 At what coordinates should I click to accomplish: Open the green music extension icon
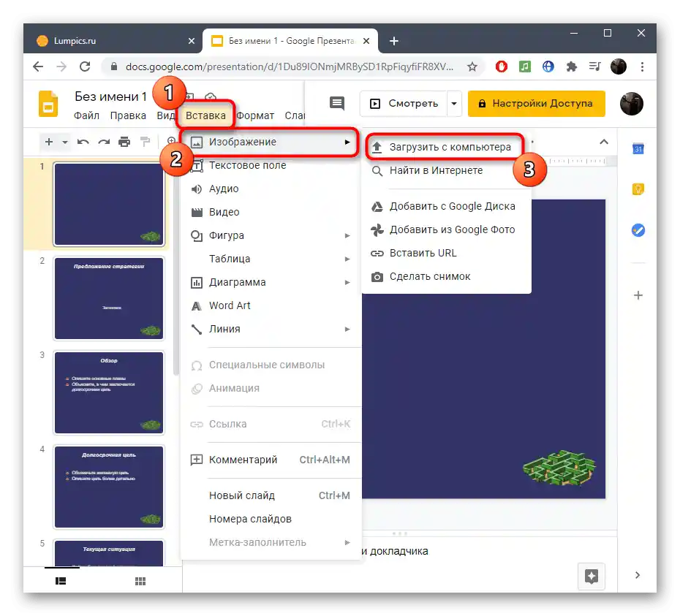pos(525,66)
